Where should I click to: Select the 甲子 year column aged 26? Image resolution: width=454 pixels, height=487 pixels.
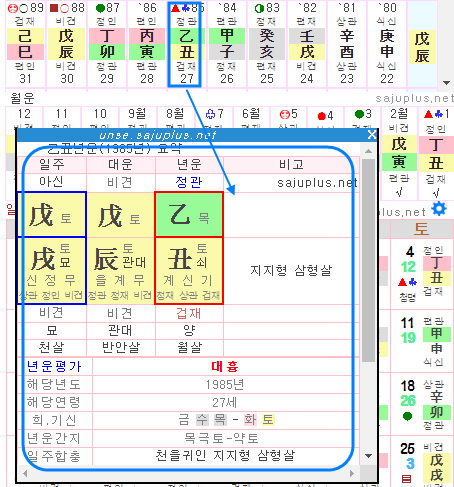227,44
